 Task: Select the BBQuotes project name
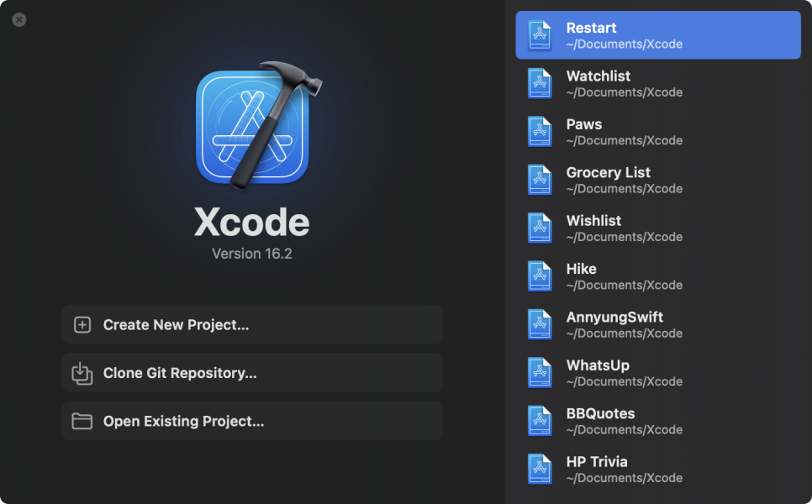[x=600, y=413]
